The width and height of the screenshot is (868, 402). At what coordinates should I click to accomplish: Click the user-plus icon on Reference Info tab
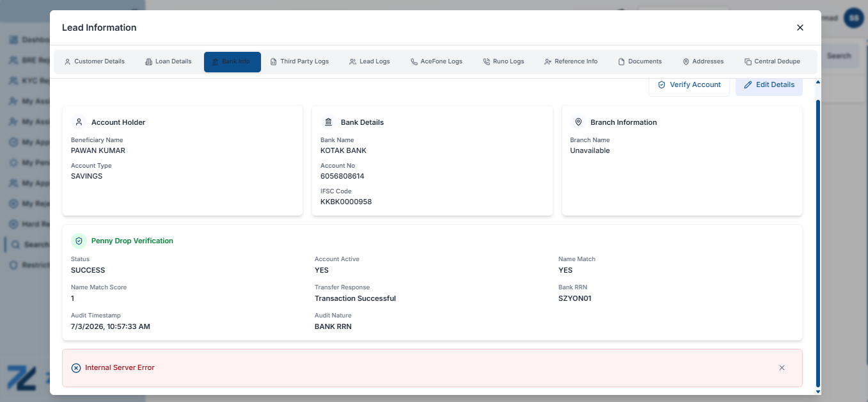point(548,62)
